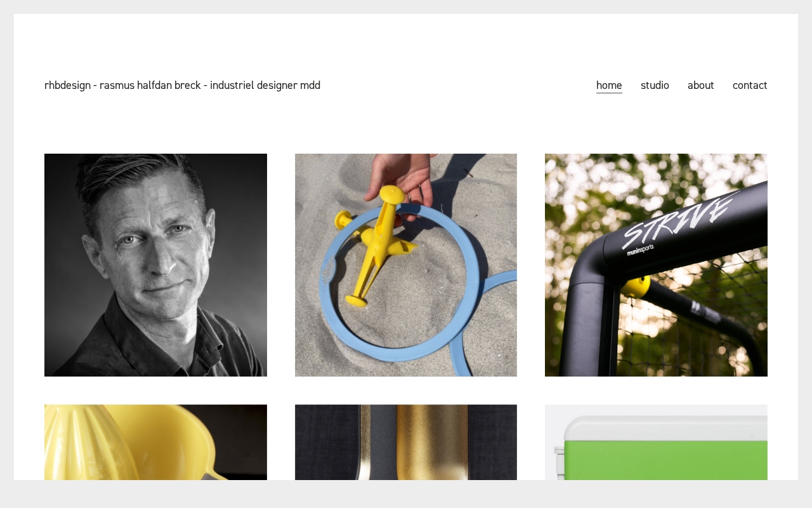Open the green cooler box thumbnail
The image size is (812, 508).
656,442
